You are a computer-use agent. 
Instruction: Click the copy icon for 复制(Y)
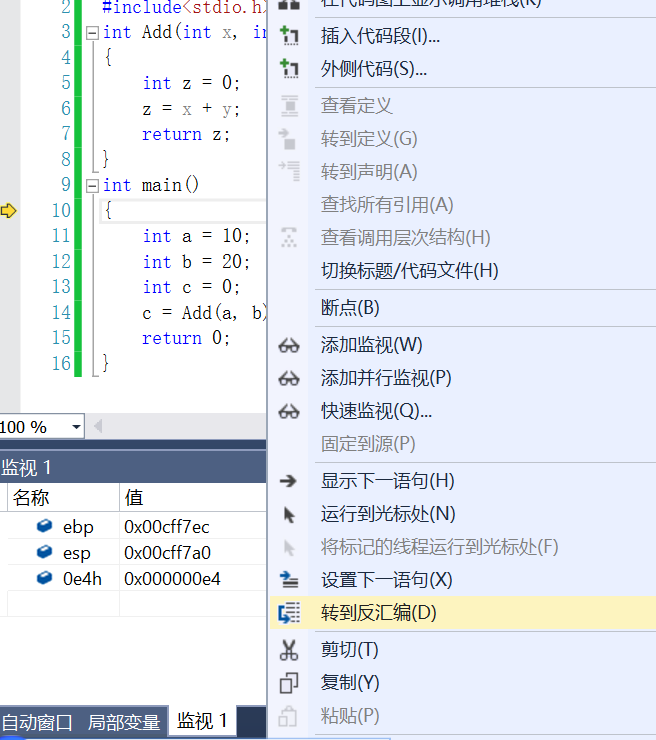289,683
